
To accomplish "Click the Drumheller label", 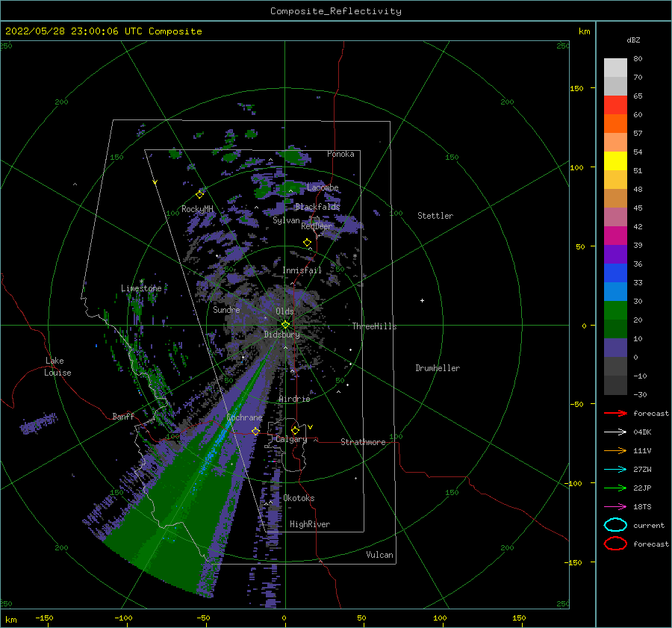I will point(438,368).
